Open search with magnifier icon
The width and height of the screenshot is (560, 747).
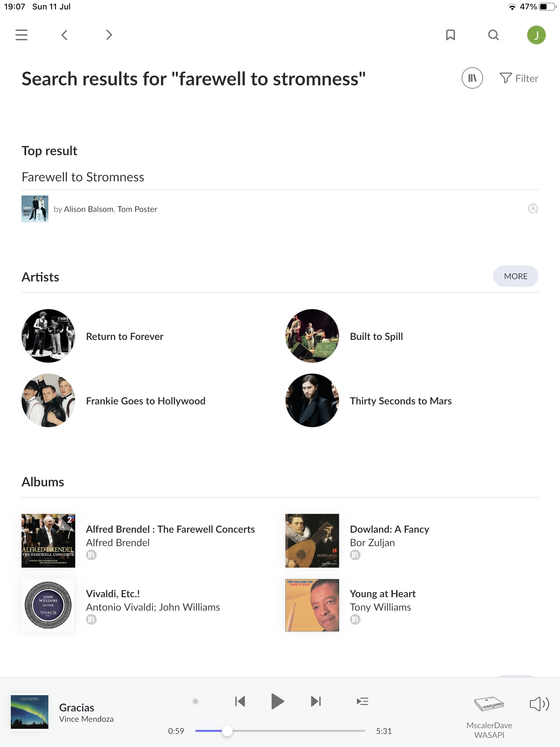point(493,35)
